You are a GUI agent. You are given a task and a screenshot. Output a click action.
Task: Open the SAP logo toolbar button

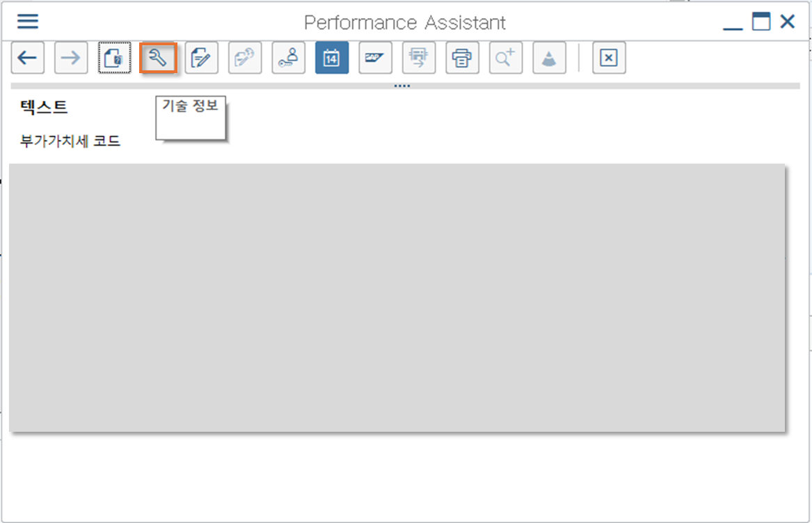[376, 58]
